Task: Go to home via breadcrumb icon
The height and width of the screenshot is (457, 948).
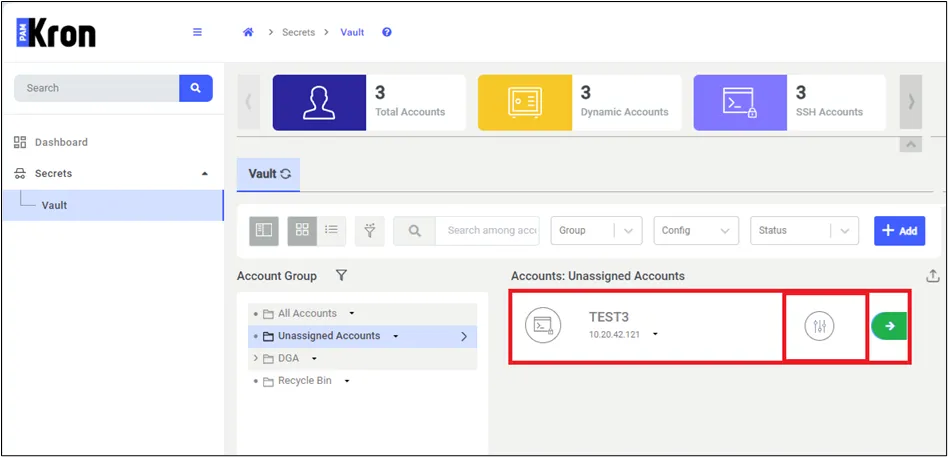Action: click(x=248, y=33)
